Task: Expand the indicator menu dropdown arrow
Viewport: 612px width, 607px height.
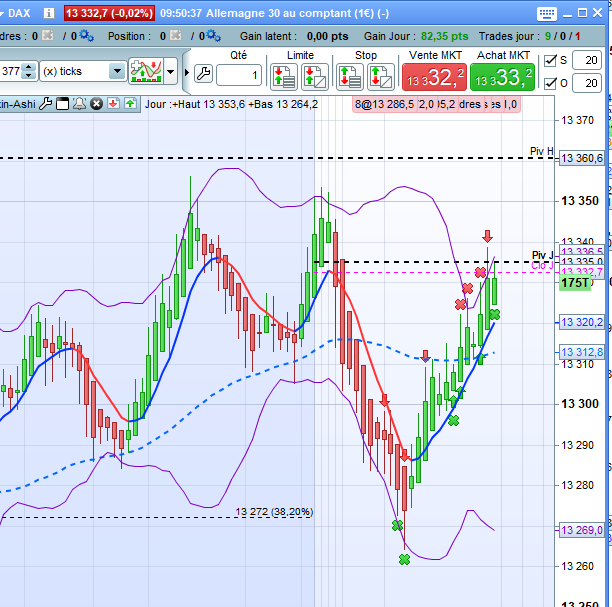Action: click(x=171, y=71)
